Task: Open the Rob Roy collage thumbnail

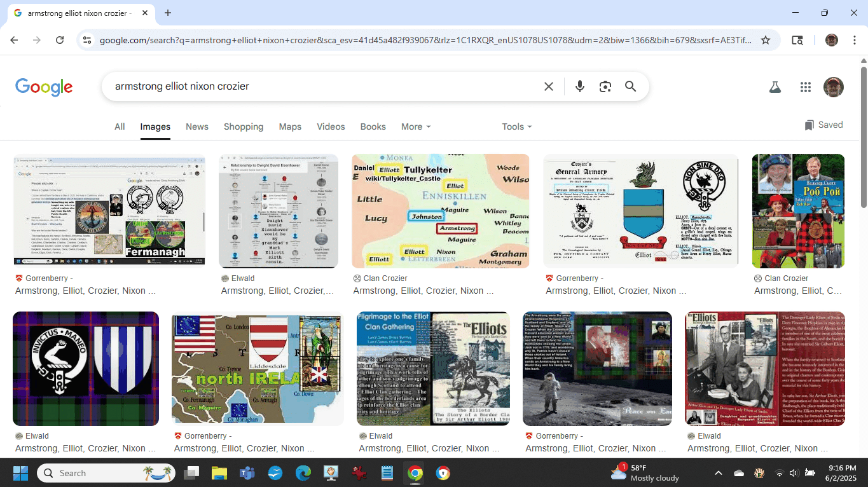Action: click(x=798, y=211)
